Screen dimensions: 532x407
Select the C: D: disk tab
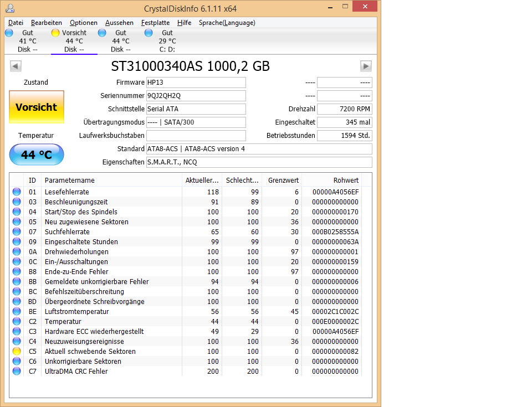click(167, 41)
